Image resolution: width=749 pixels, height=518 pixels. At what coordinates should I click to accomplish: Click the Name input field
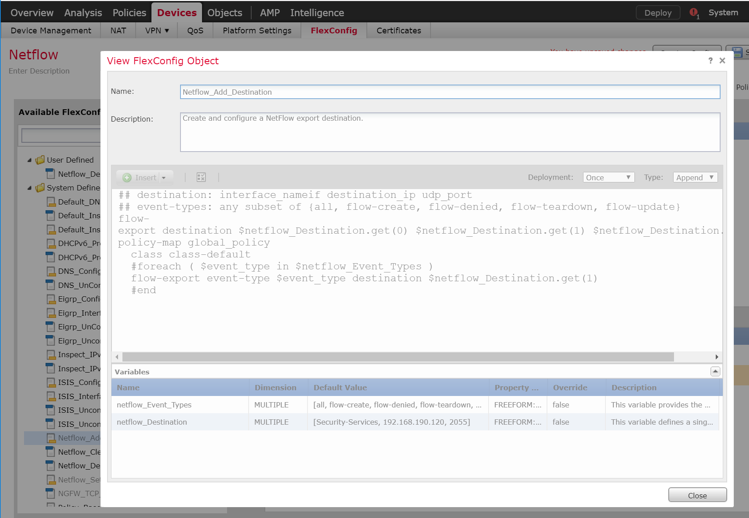click(x=449, y=92)
